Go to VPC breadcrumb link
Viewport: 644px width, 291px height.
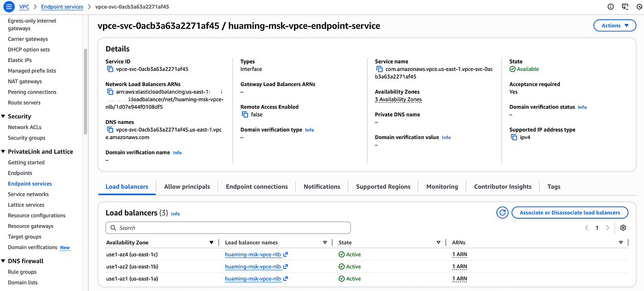tap(24, 7)
